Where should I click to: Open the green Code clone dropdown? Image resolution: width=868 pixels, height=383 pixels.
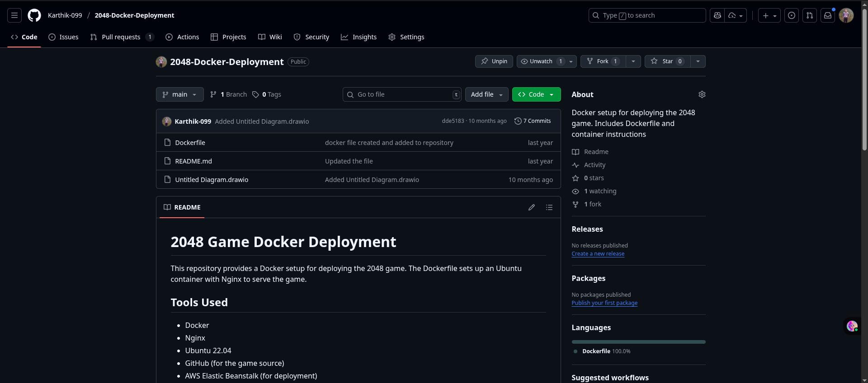537,94
